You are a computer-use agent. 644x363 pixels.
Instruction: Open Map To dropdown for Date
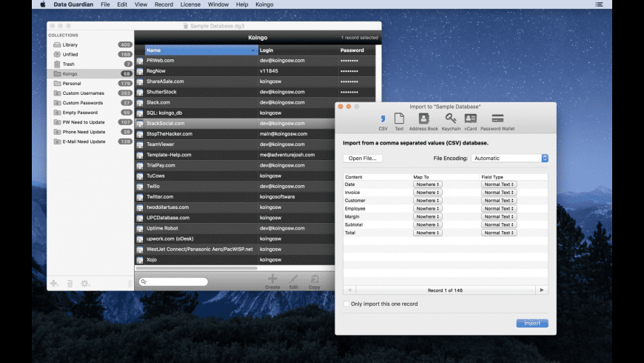pyautogui.click(x=428, y=184)
